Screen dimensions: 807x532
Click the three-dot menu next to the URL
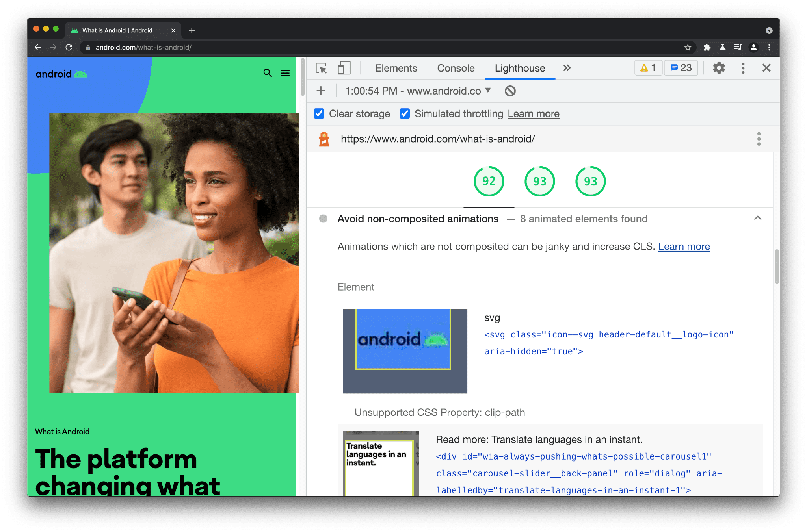[759, 139]
